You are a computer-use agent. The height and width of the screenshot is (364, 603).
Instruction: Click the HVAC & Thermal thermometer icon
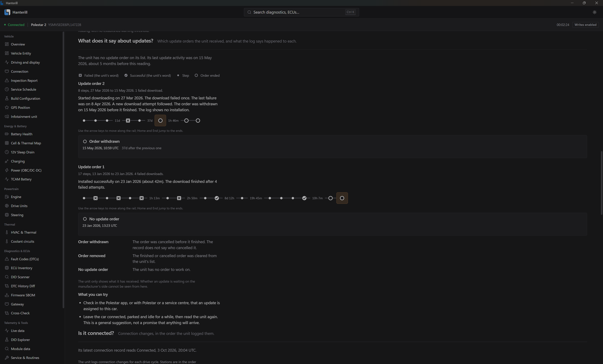tap(7, 232)
